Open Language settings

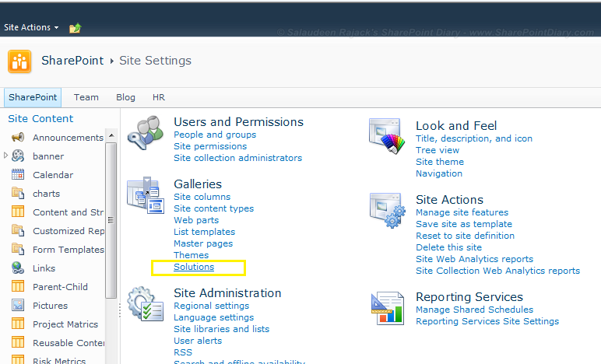(213, 317)
